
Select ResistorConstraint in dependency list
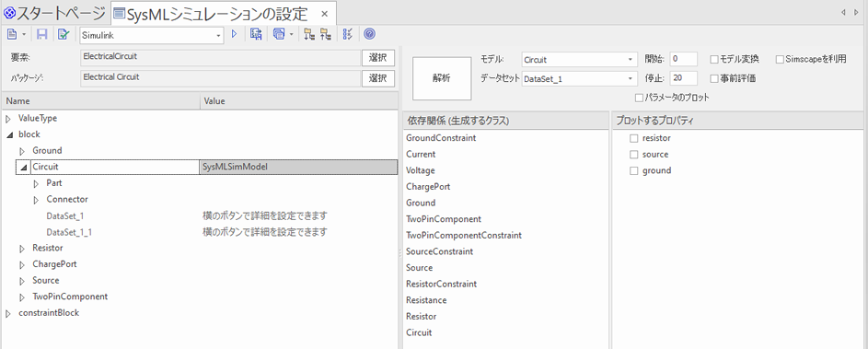pyautogui.click(x=441, y=285)
